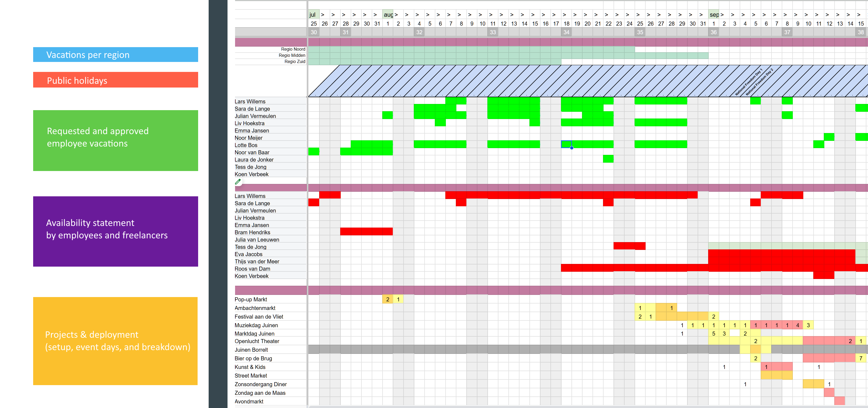
Task: Select the 'Vacations per region' blue legend box
Action: click(115, 54)
